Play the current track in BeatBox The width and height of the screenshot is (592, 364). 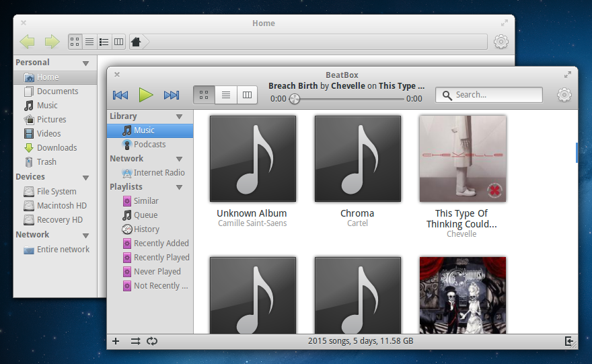tap(146, 96)
